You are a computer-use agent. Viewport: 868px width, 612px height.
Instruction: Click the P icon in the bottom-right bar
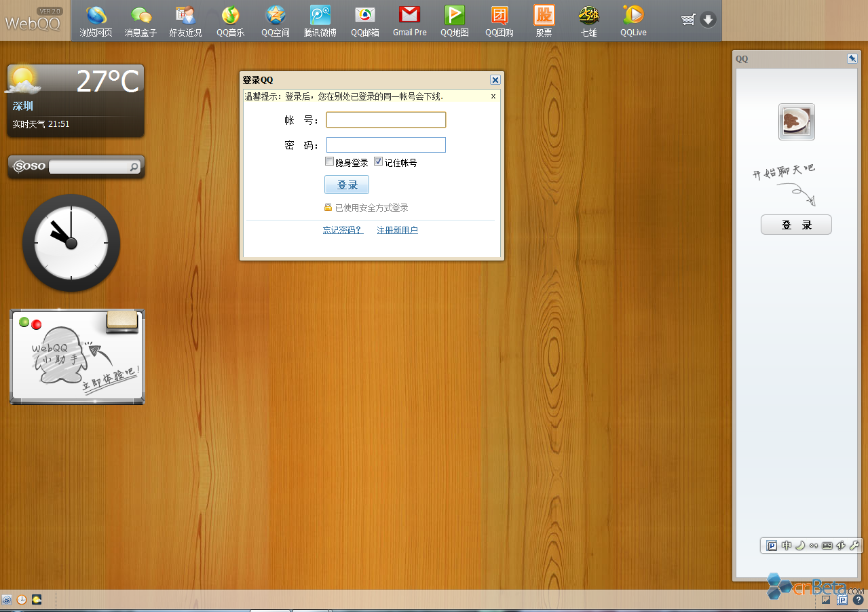click(842, 600)
